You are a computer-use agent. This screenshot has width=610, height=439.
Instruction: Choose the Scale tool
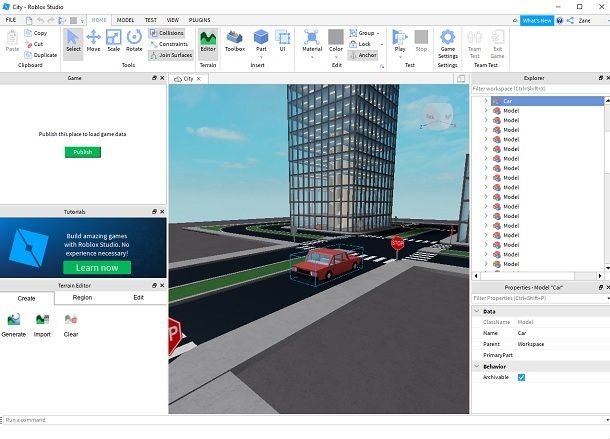tap(113, 40)
